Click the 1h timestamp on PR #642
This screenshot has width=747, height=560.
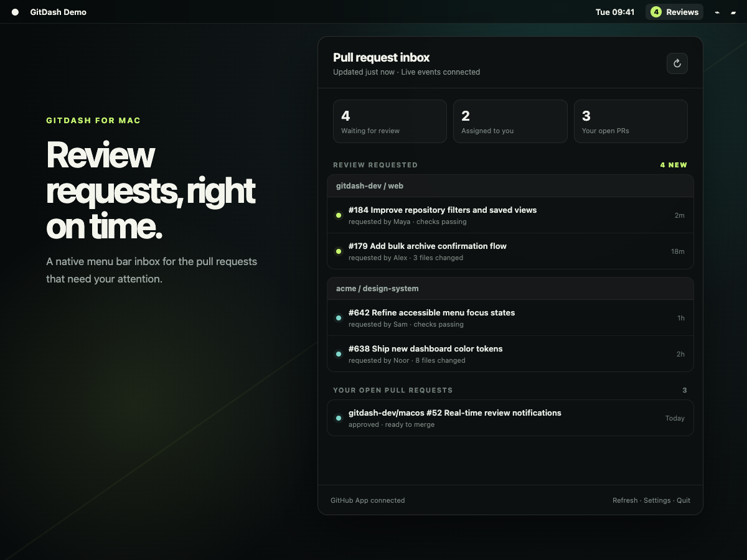pos(681,318)
